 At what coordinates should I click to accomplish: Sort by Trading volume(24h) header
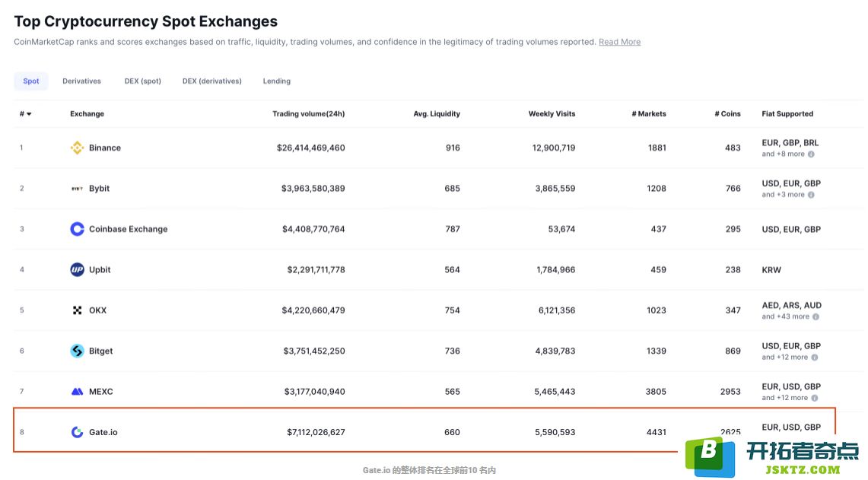(308, 113)
